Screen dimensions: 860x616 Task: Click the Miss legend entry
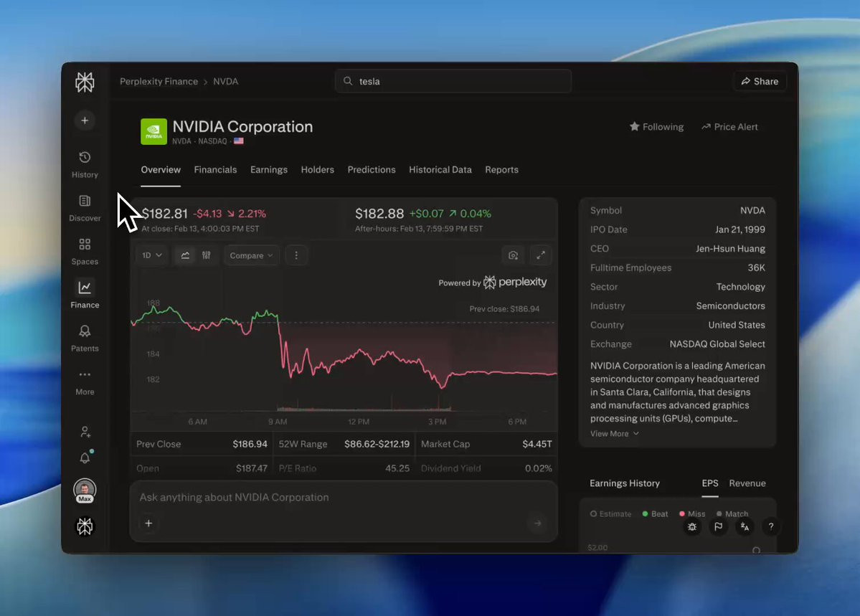pyautogui.click(x=692, y=514)
